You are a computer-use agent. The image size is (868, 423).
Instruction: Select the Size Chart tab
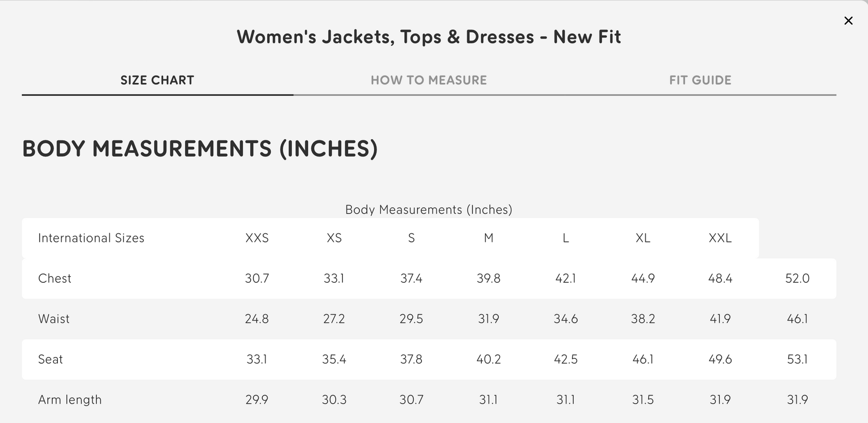(x=157, y=80)
